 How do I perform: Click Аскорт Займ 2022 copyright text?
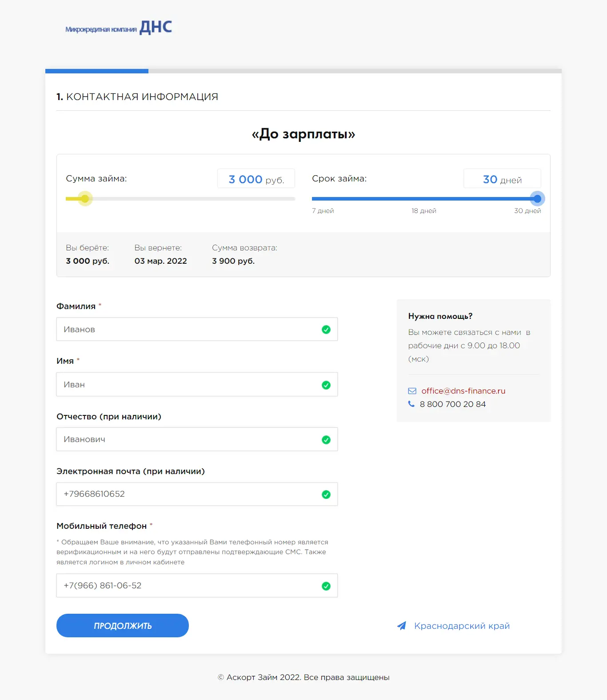(303, 677)
